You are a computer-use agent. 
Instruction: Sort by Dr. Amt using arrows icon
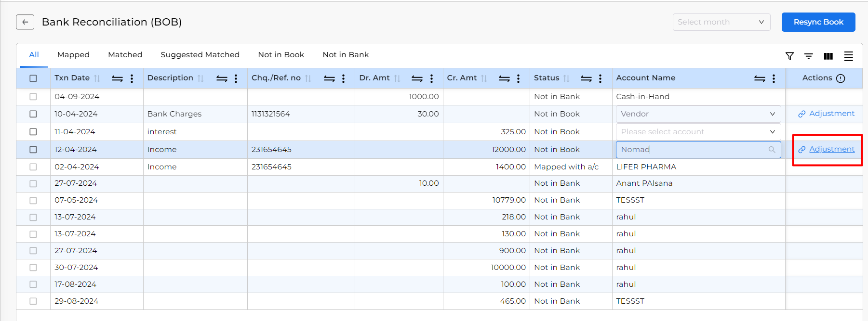pos(397,78)
